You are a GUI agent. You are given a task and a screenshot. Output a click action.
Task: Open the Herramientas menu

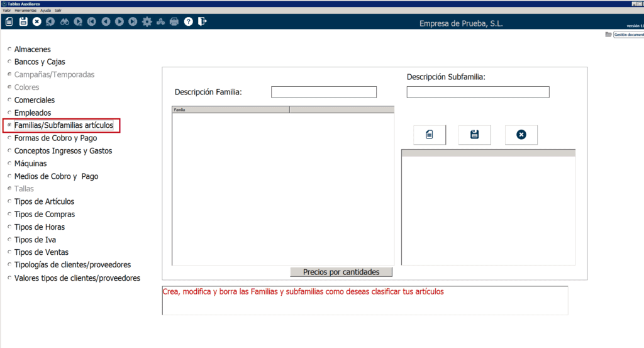click(26, 11)
